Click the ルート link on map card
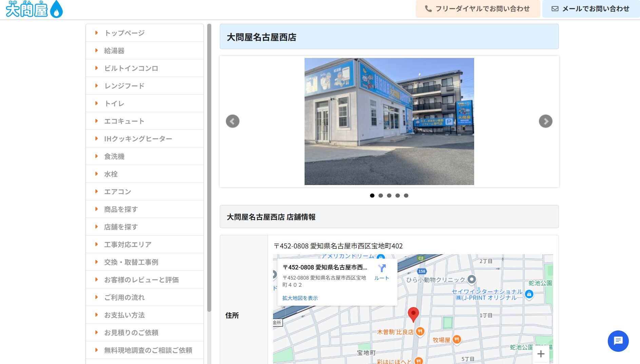The height and width of the screenshot is (364, 640). click(382, 278)
